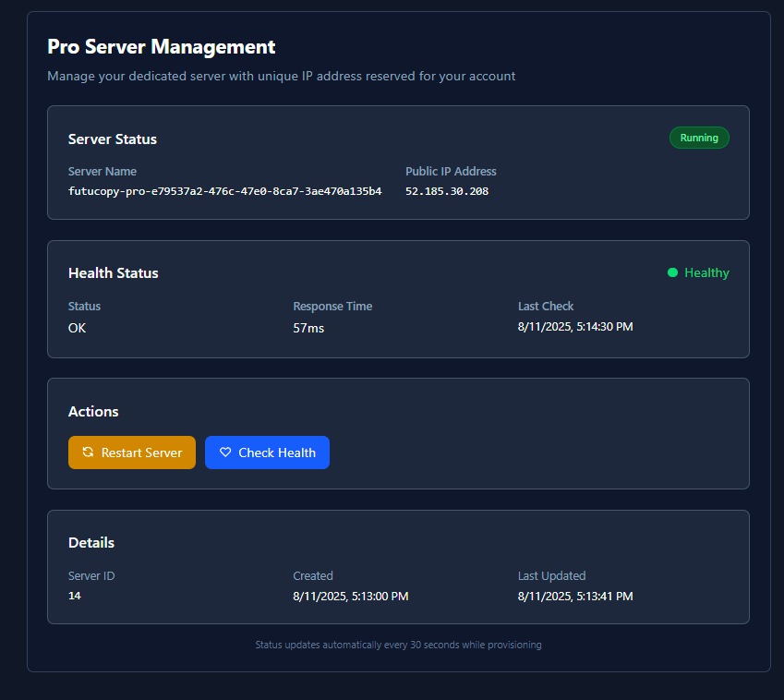Viewport: 784px width, 700px height.
Task: Select the Public IP Address 52.185.30.208
Action: click(x=447, y=191)
